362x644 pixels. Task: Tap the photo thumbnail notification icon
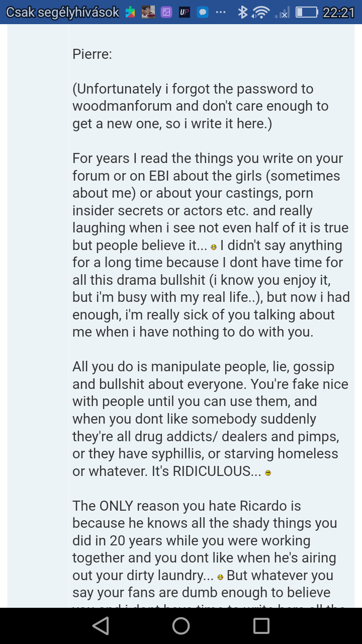[148, 12]
